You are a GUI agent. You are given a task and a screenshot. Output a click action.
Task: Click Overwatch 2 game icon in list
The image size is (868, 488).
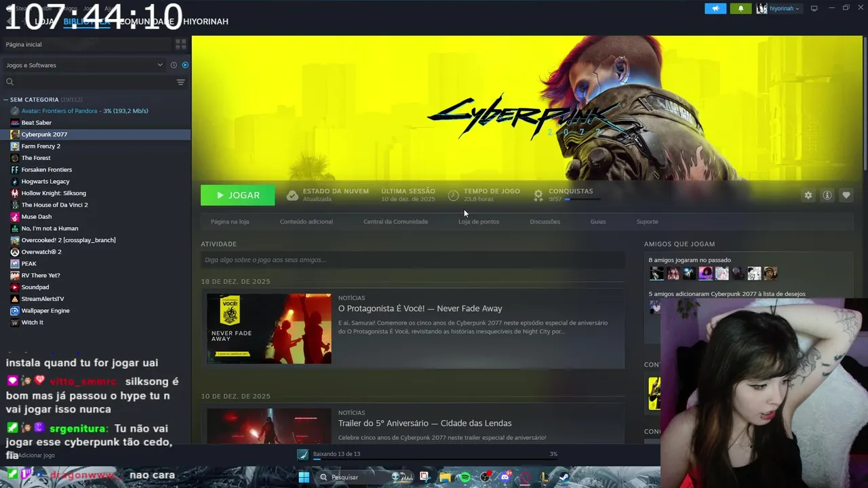15,252
